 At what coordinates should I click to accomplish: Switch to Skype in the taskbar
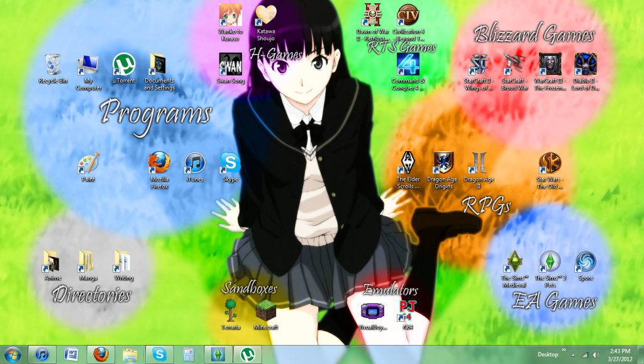160,355
